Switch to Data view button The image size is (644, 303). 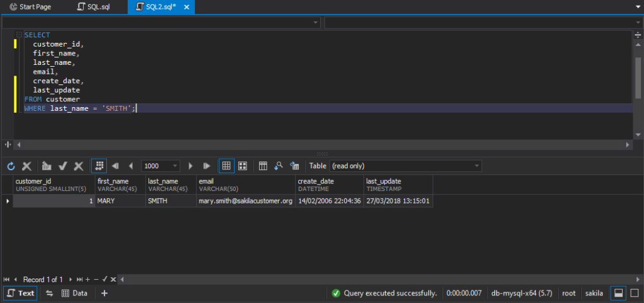click(74, 293)
